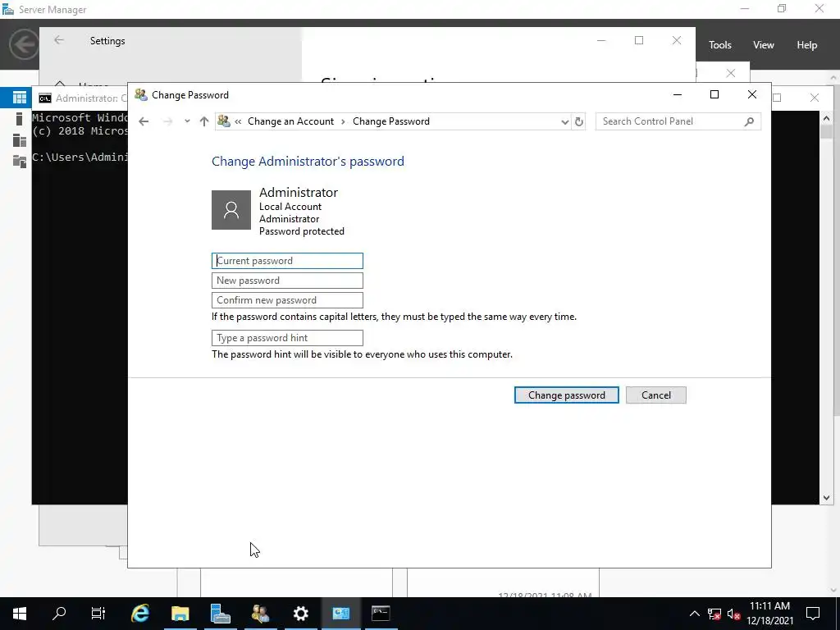Viewport: 840px width, 630px height.
Task: Click the network status tray icon
Action: [x=714, y=614]
